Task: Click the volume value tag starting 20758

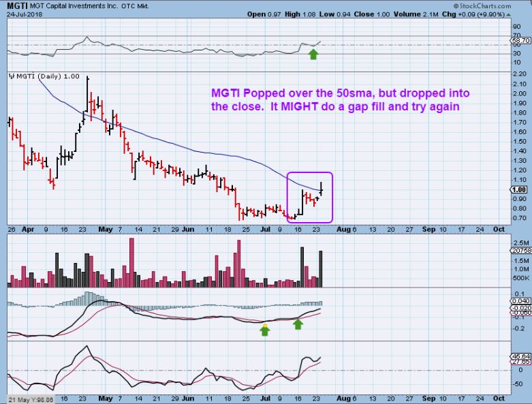Action: [522, 250]
